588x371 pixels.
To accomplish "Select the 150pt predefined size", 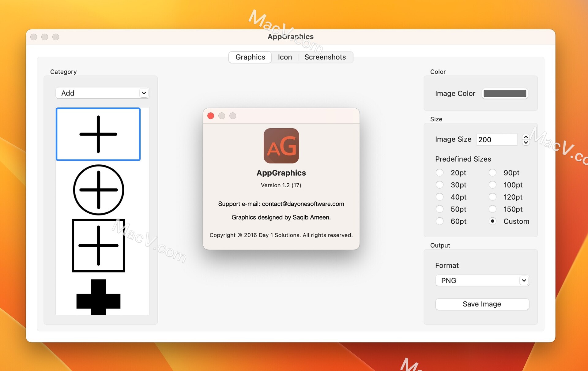I will click(492, 209).
